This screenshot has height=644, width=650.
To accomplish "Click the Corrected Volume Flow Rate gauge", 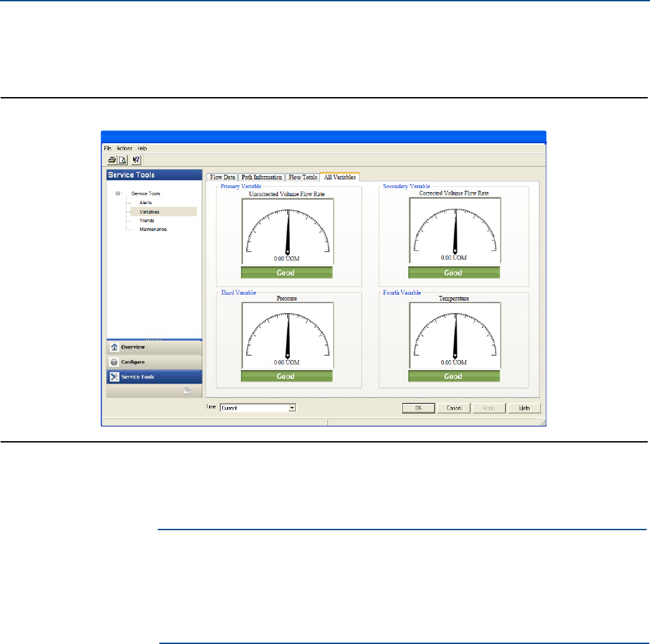I will [455, 230].
